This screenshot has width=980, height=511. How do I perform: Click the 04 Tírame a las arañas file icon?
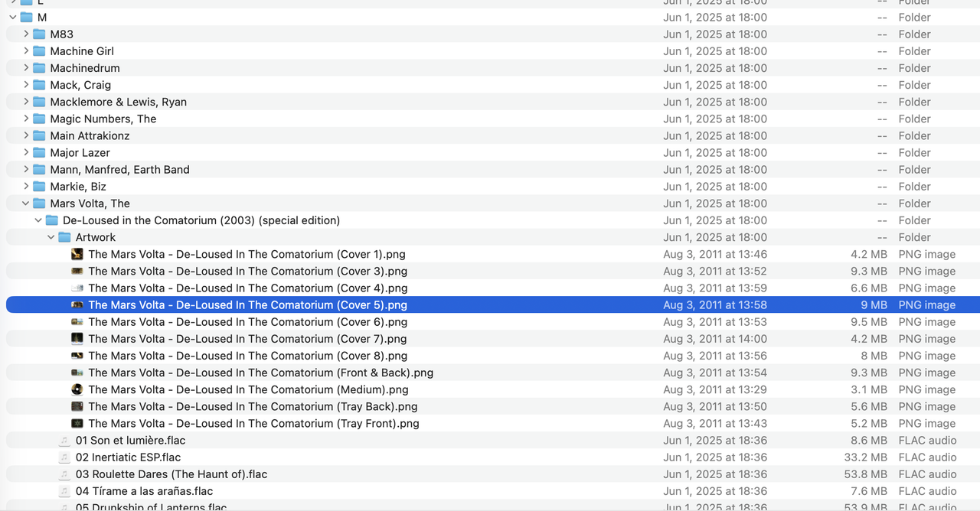point(64,491)
